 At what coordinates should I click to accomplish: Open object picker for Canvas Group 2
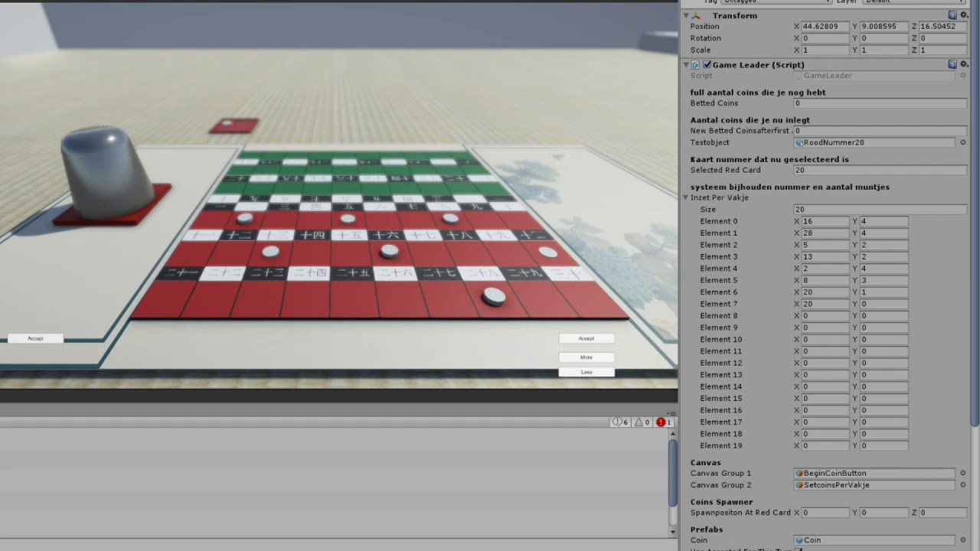pyautogui.click(x=963, y=485)
